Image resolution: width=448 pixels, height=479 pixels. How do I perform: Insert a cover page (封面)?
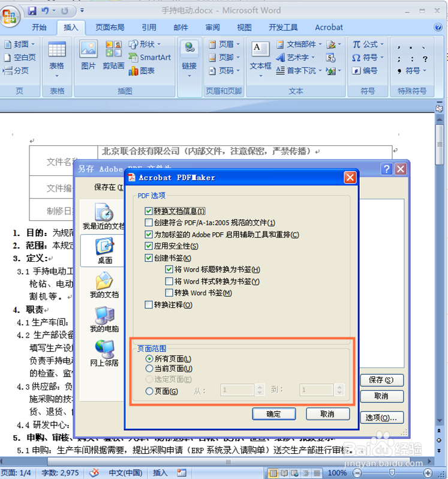[20, 44]
